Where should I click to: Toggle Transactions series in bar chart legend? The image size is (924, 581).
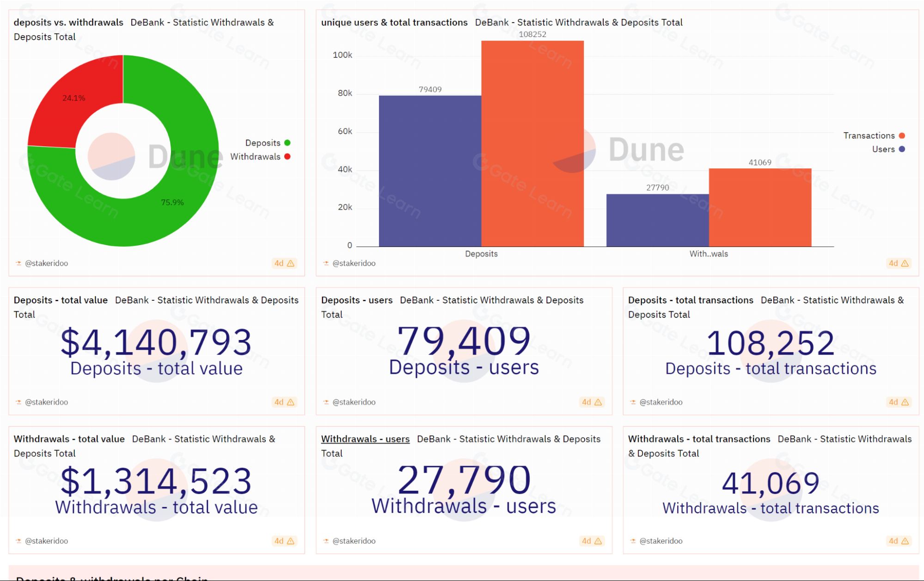pyautogui.click(x=874, y=136)
